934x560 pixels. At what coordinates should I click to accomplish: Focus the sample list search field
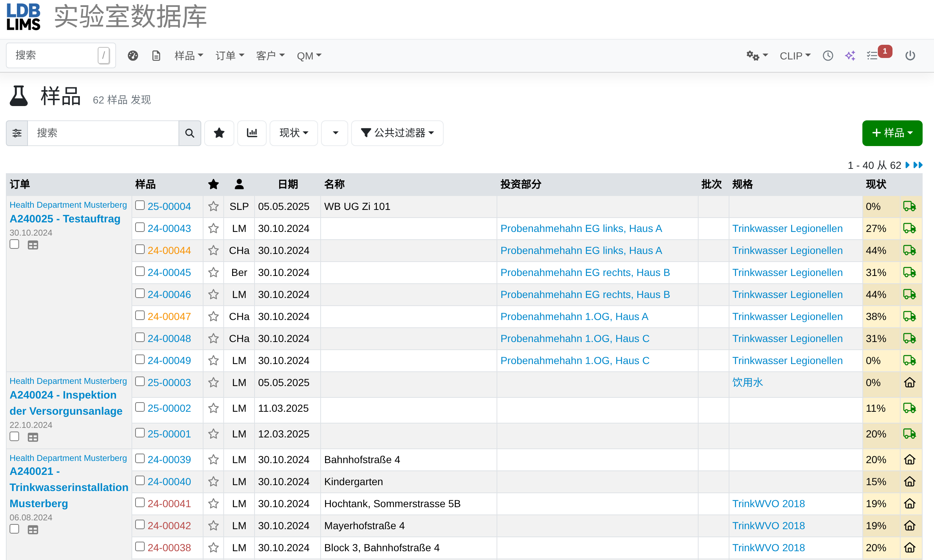pos(103,133)
